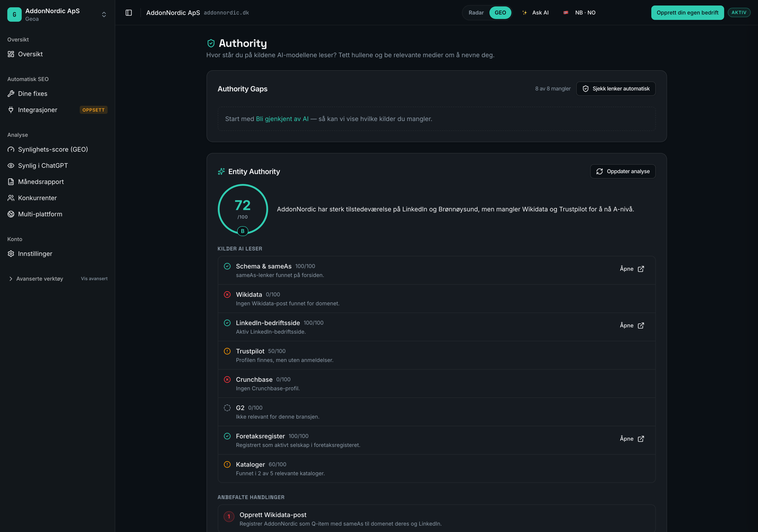Click the Foretaksregister green check icon

pos(227,436)
